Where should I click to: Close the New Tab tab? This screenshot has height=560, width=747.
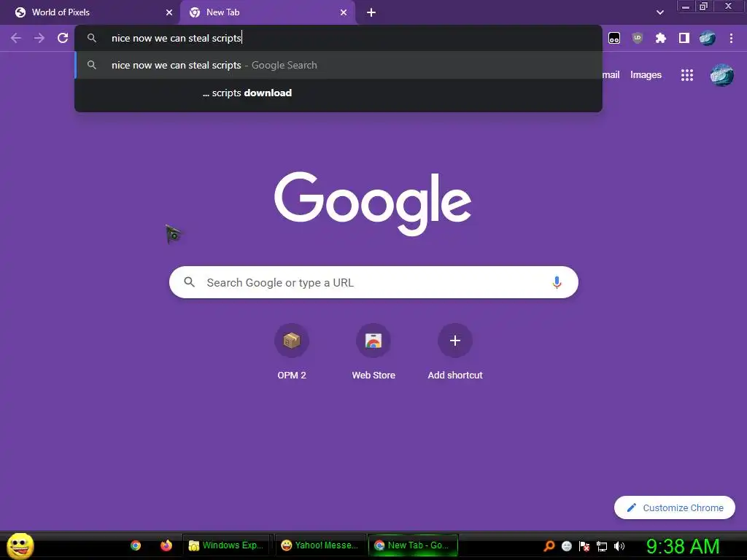[x=344, y=12]
